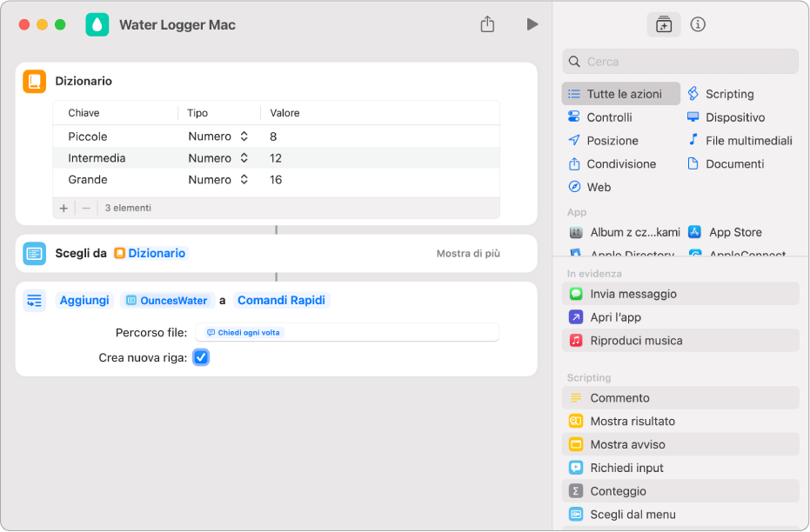Click the Dizionario variable token in Scegli da

point(151,253)
